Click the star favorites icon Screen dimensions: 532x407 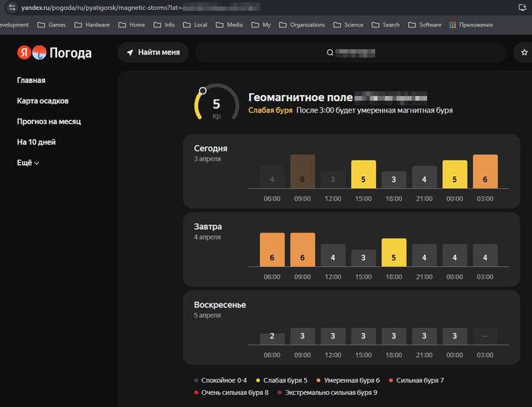(524, 52)
